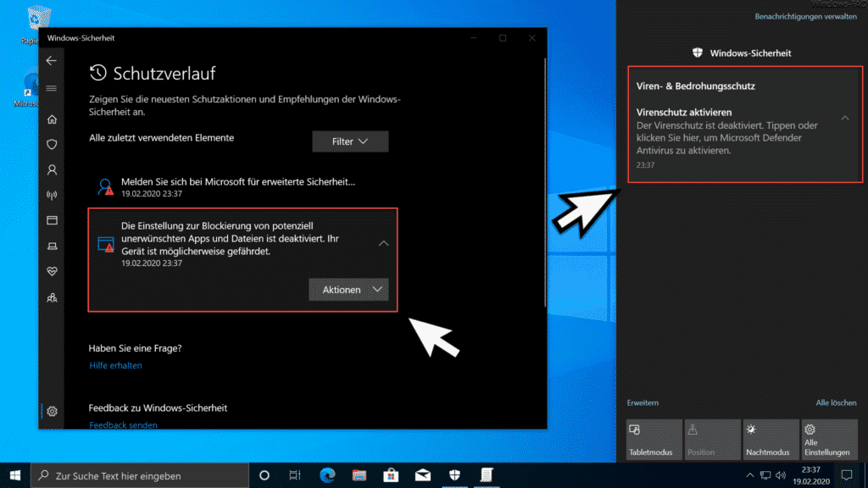The height and width of the screenshot is (488, 868).
Task: Open Cortana circle in taskbar
Action: [264, 475]
